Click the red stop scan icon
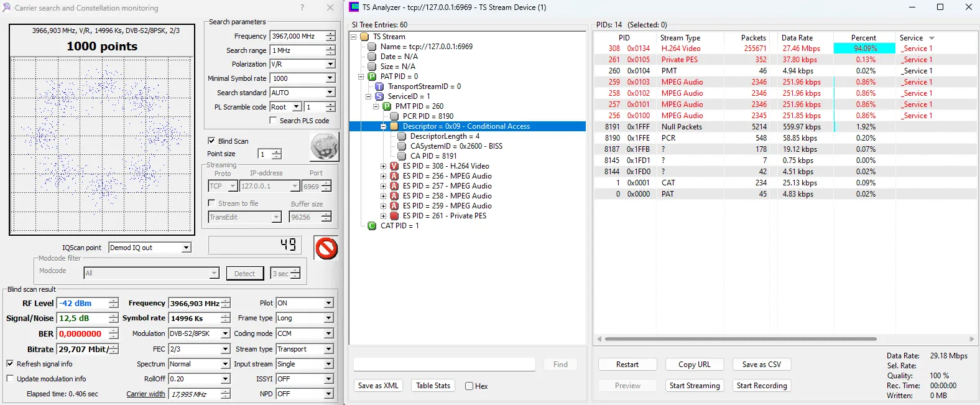Viewport: 980px width, 405px height. 326,248
